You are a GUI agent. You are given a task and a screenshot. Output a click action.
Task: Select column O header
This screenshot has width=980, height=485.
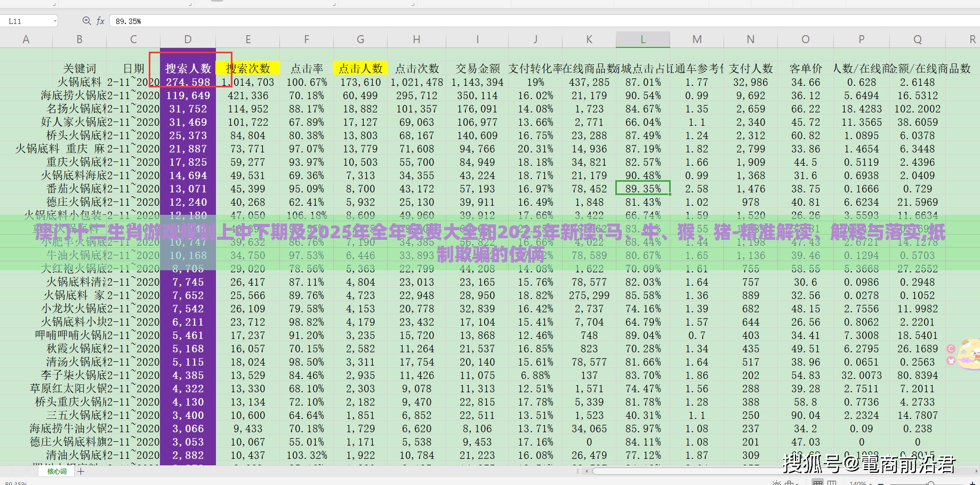point(806,39)
